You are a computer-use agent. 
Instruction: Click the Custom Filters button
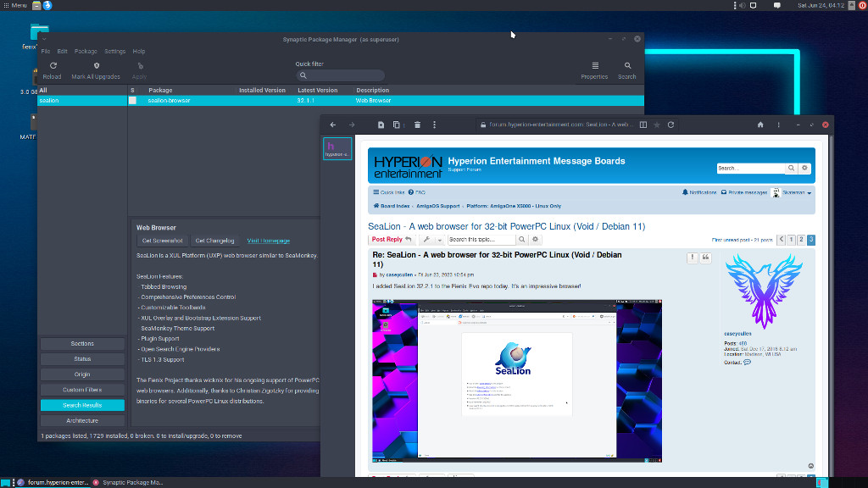[x=82, y=390]
